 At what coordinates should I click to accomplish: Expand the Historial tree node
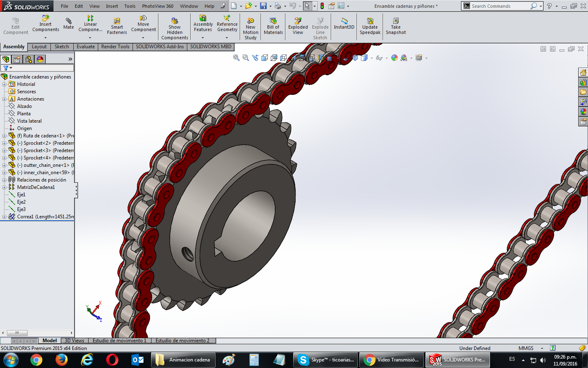click(4, 84)
